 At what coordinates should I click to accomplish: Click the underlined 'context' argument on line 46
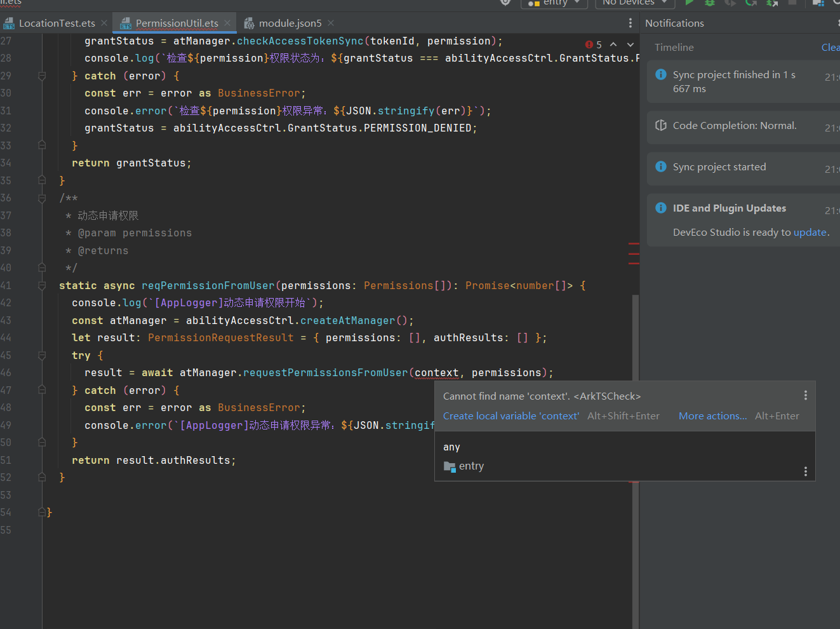click(x=436, y=373)
